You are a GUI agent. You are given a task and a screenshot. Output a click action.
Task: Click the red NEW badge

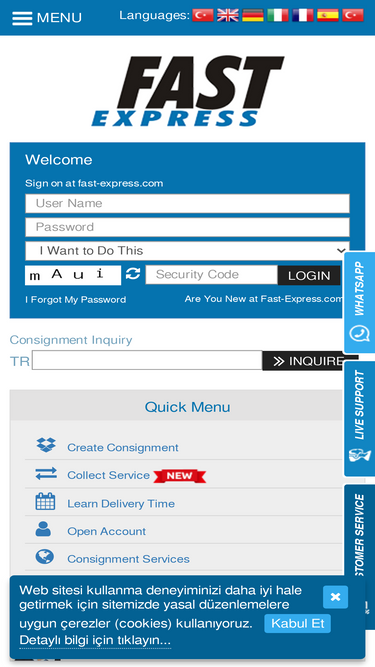coord(179,476)
